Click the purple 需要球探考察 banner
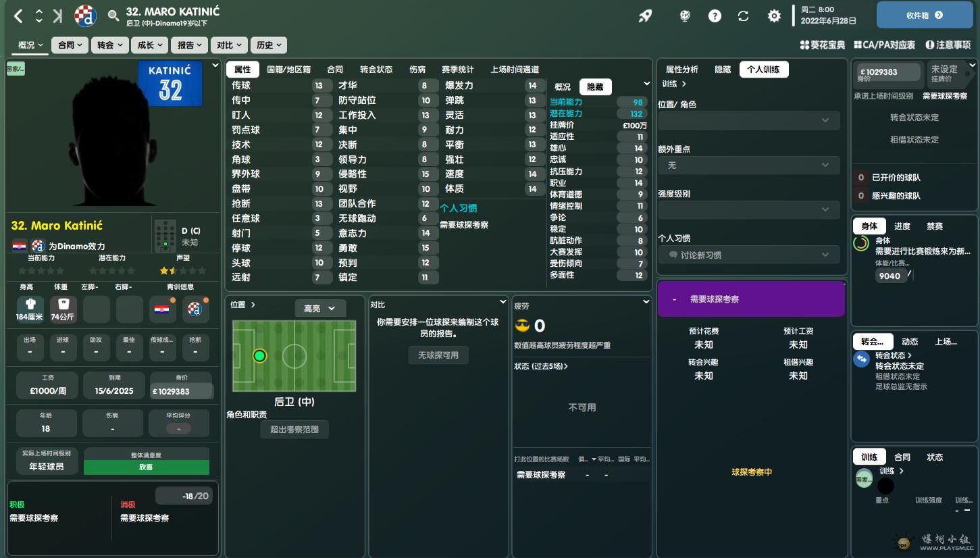Screen dimensions: 980x558 click(751, 299)
